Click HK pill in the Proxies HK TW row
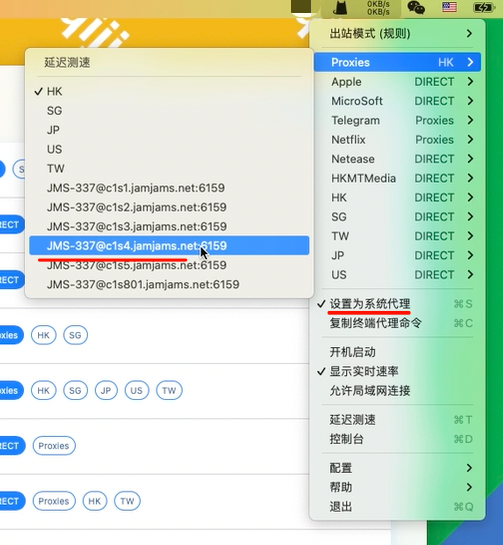Screen dimensions: 503x545 click(x=95, y=501)
